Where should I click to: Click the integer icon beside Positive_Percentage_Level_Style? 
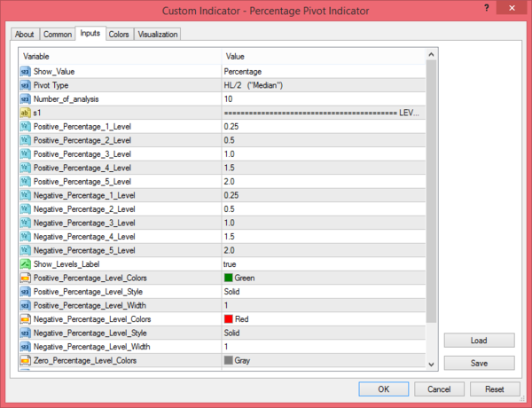[x=26, y=292]
